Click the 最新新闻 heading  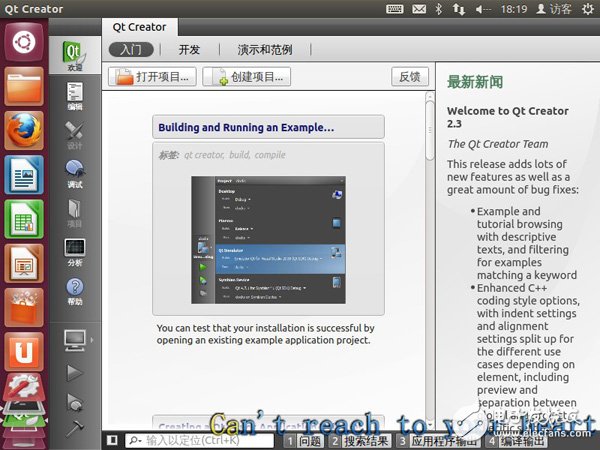(475, 82)
